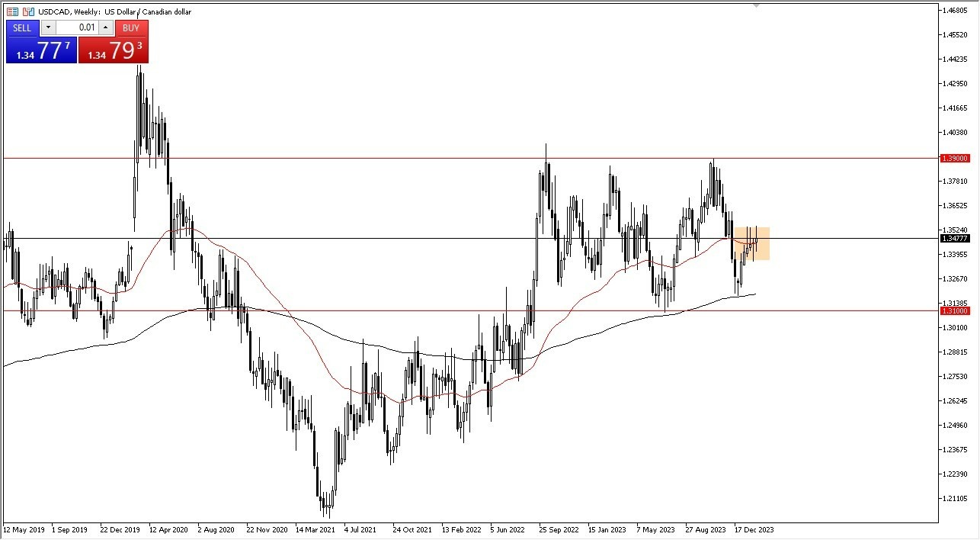
Task: Click the 17 Dec 2023 date label
Action: pyautogui.click(x=754, y=529)
